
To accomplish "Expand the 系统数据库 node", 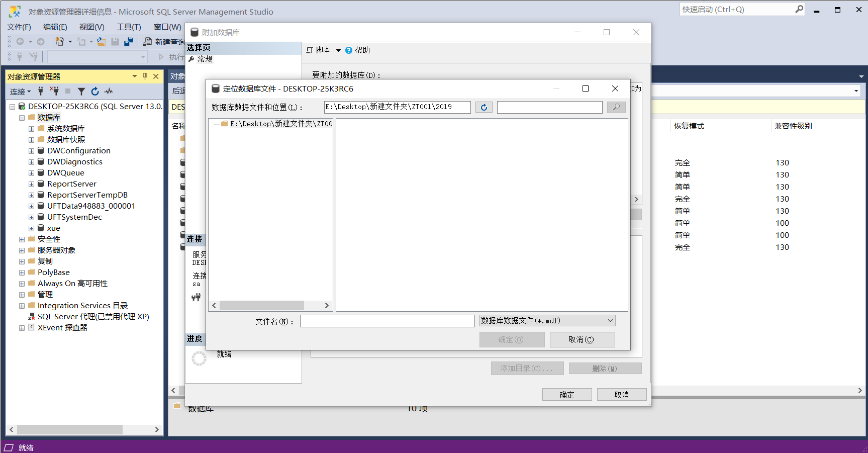I will [x=31, y=129].
